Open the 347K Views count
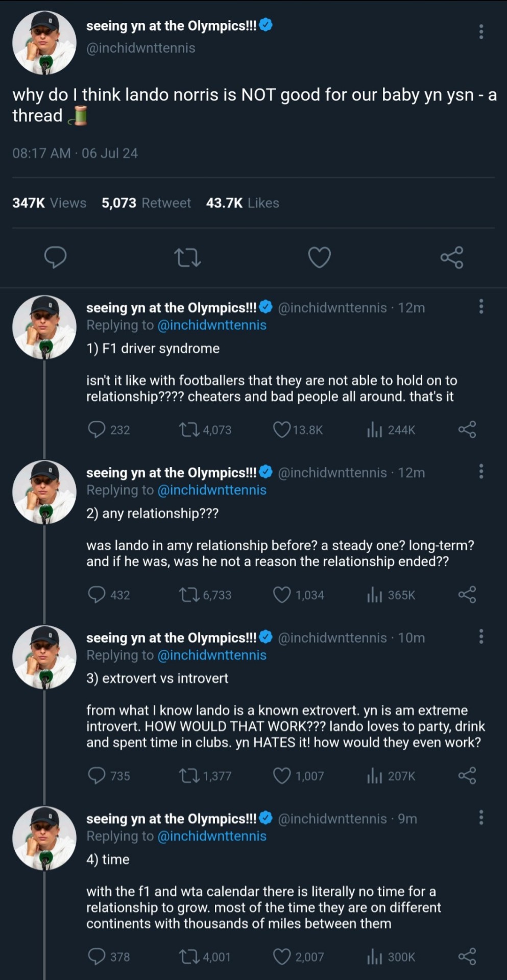 (50, 203)
